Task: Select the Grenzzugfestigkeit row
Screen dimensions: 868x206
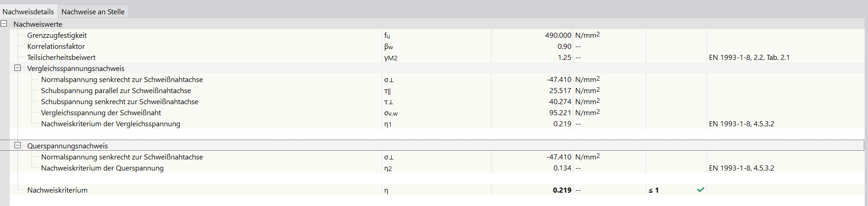Action: coord(57,35)
